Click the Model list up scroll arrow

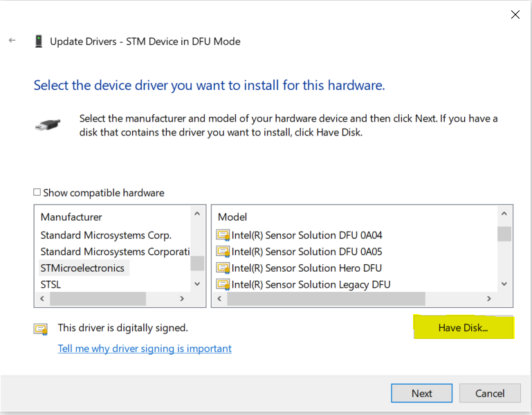(504, 214)
